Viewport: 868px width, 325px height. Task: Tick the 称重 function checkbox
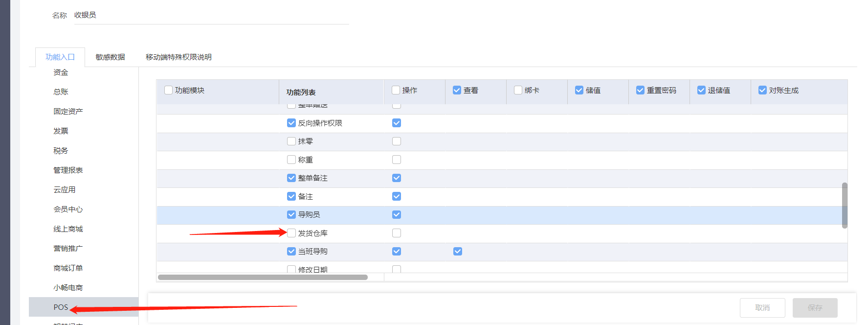(291, 160)
